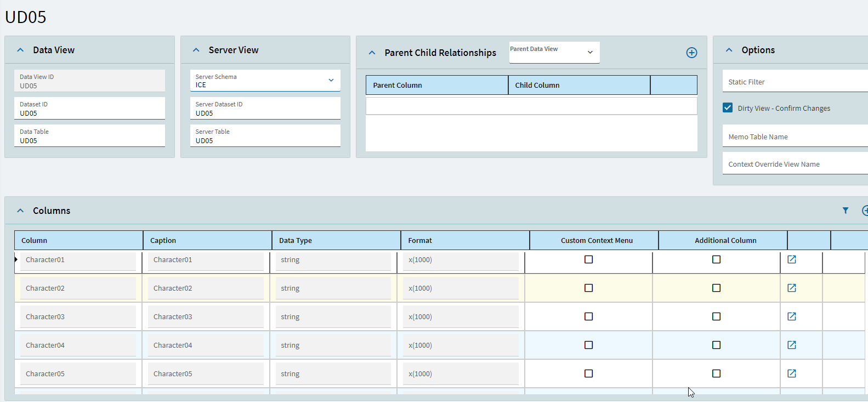Open the Character01 row external link icon
Image resolution: width=868 pixels, height=402 pixels.
click(792, 259)
